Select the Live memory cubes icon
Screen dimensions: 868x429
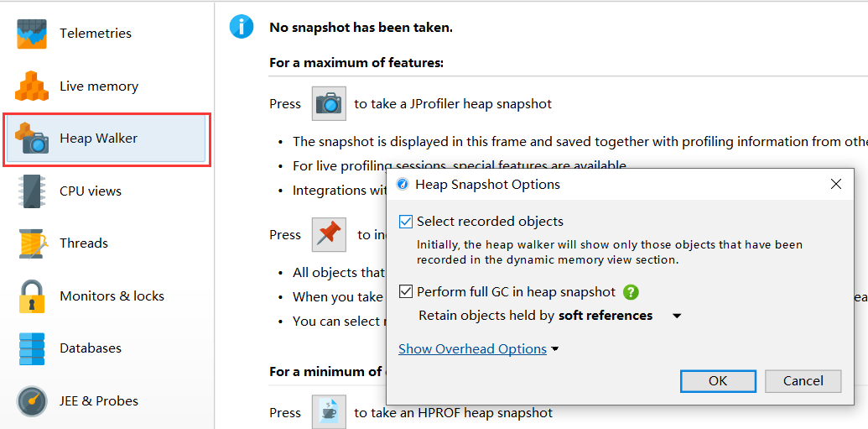(32, 86)
